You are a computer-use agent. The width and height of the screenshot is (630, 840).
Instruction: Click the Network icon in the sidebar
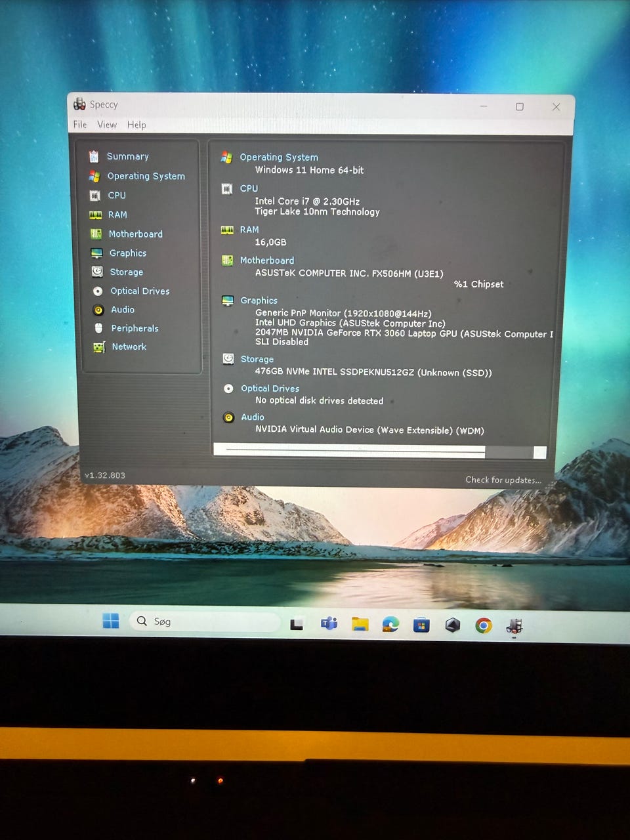pos(99,346)
